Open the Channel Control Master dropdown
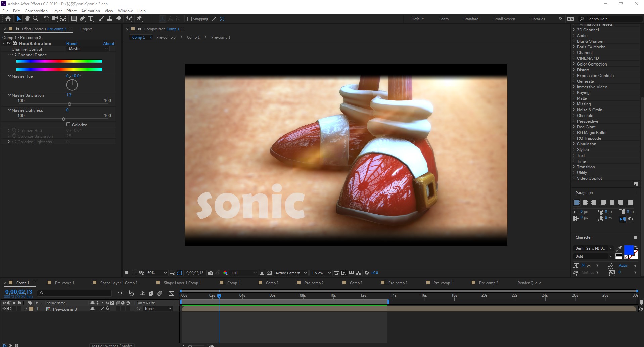The height and width of the screenshot is (347, 644). [x=88, y=49]
